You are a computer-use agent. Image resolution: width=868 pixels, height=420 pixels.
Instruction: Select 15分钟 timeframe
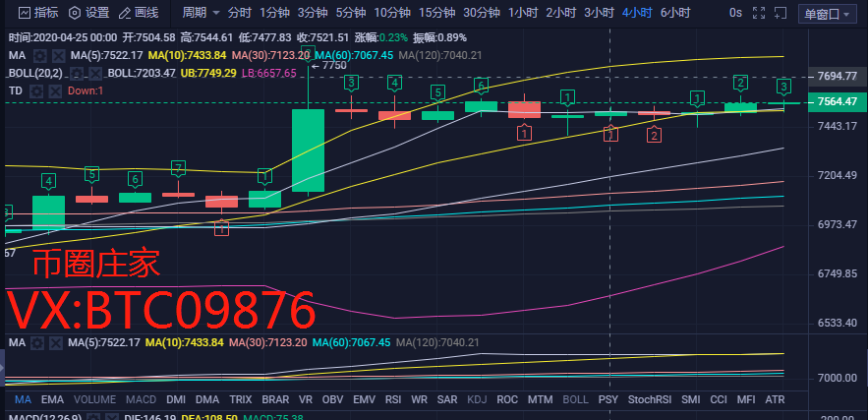(436, 13)
